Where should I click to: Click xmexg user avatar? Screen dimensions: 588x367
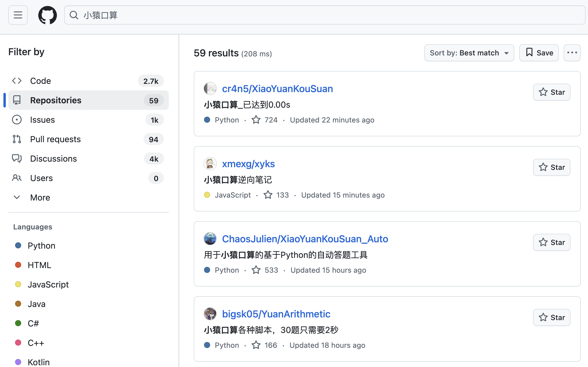point(210,164)
